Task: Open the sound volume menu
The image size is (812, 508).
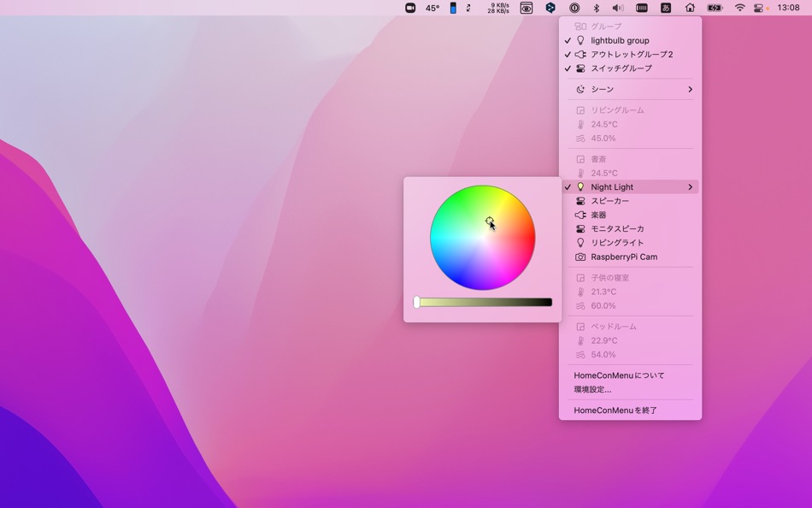Action: click(x=618, y=8)
